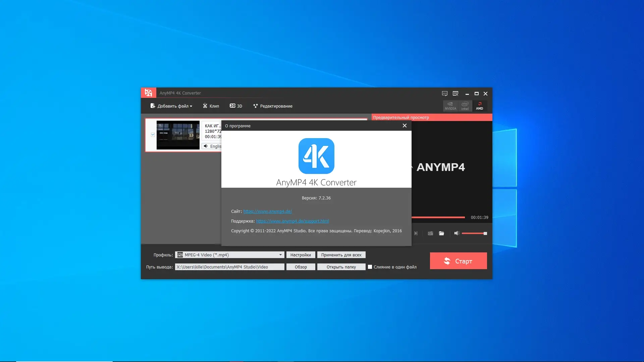
Task: Click the next frame playback icon
Action: (x=416, y=233)
